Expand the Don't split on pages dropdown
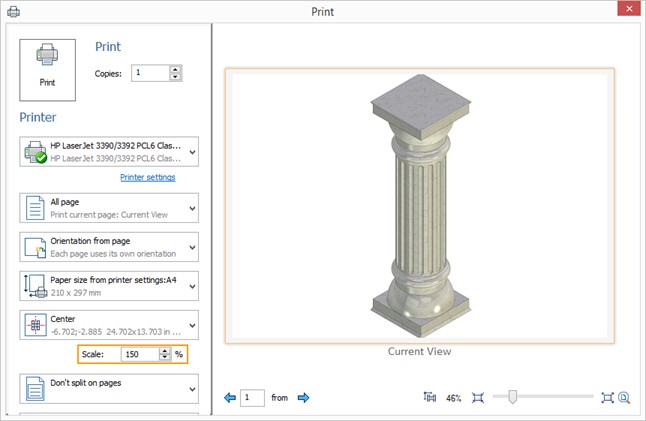Viewport: 646px width, 421px height. pyautogui.click(x=192, y=388)
